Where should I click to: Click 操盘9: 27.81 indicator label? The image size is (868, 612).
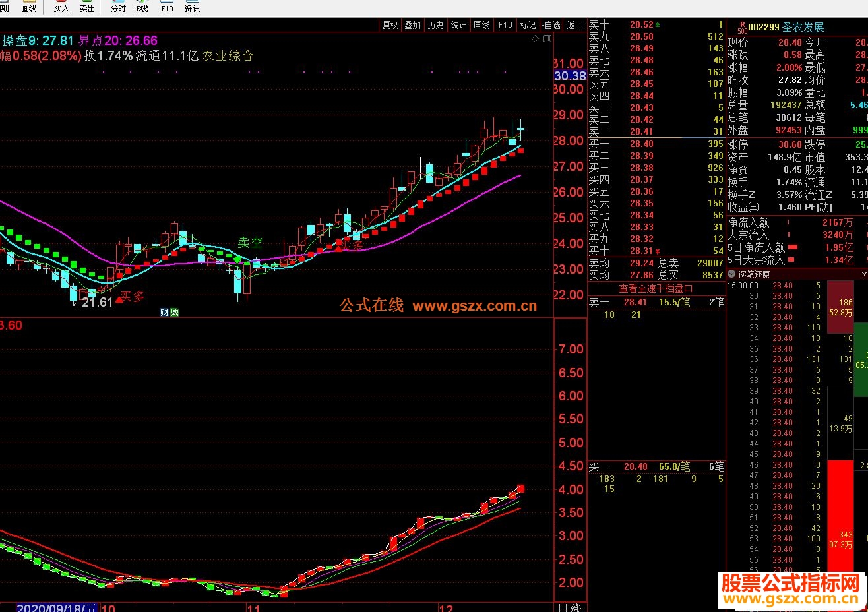point(38,40)
